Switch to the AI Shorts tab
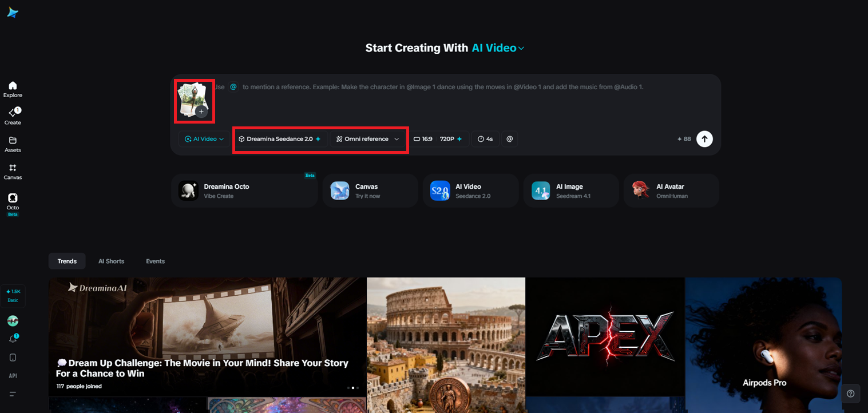This screenshot has width=868, height=413. click(111, 261)
